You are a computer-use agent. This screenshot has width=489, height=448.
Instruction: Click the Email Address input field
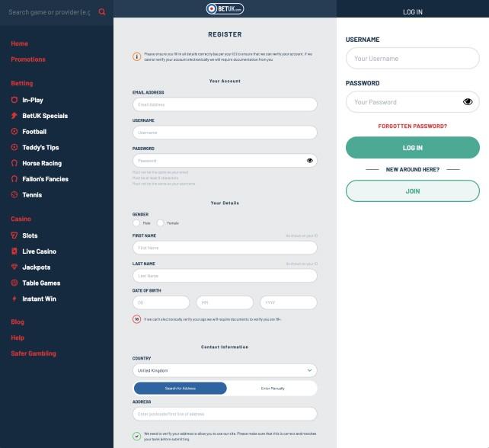click(x=225, y=104)
